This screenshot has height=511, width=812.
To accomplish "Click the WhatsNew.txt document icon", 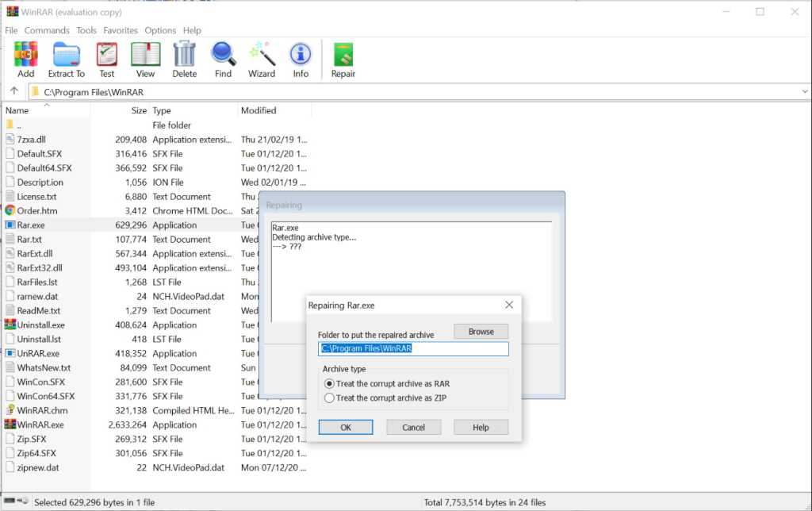I will (10, 367).
